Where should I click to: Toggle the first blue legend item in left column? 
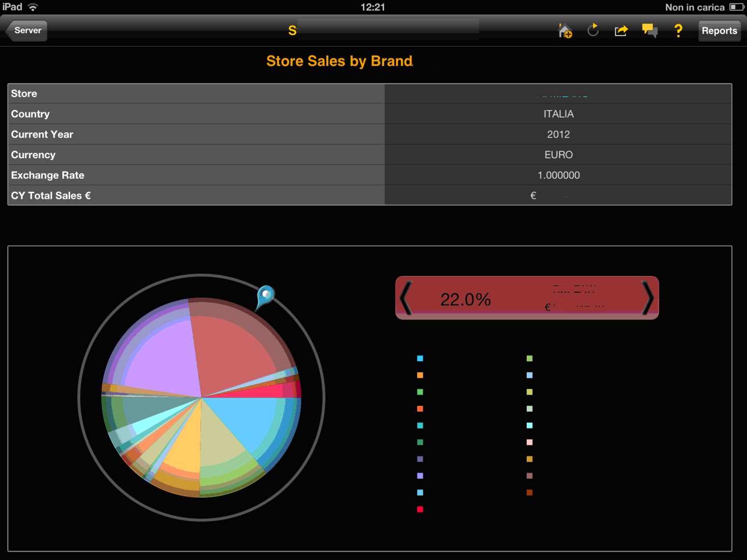pos(420,358)
